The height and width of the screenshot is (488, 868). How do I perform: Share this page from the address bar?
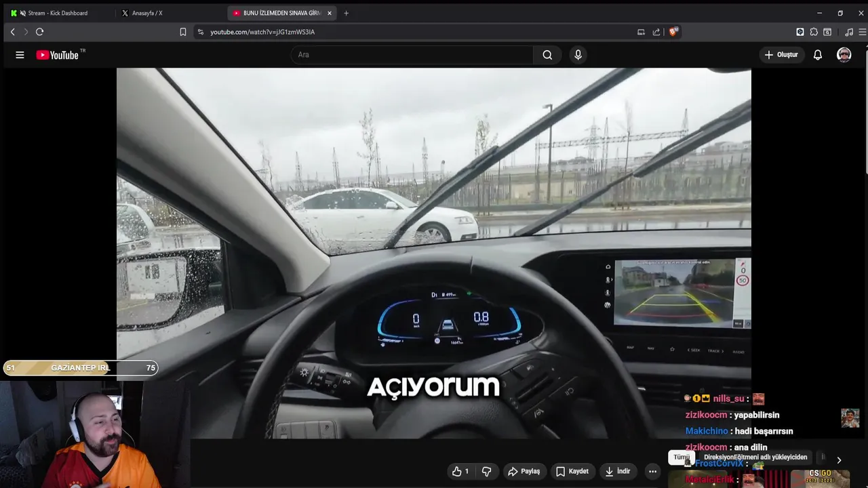[656, 32]
